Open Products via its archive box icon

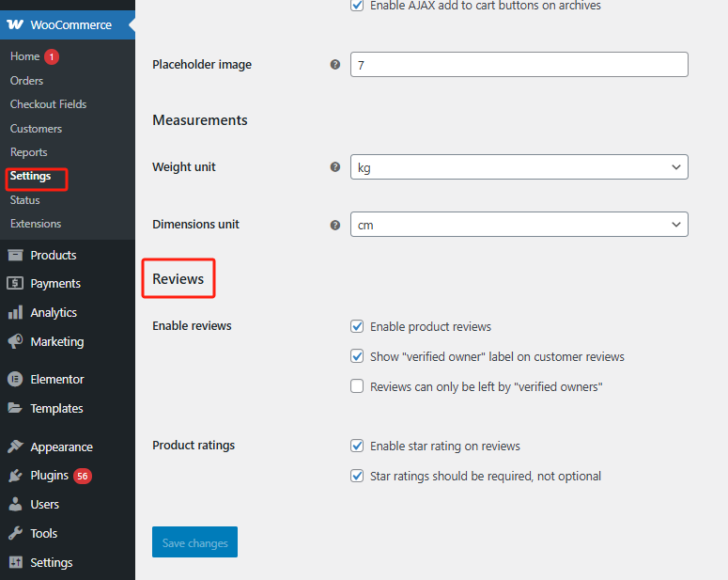(x=15, y=255)
